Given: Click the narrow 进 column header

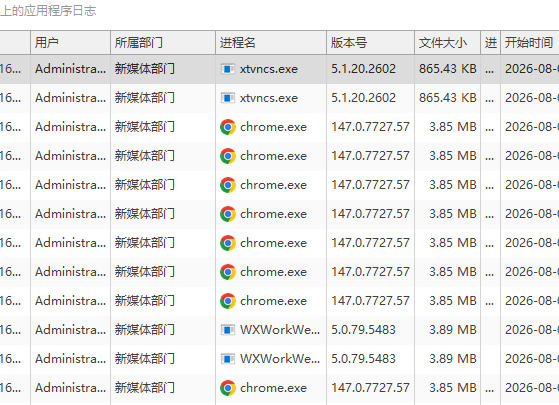Looking at the screenshot, I should (491, 43).
